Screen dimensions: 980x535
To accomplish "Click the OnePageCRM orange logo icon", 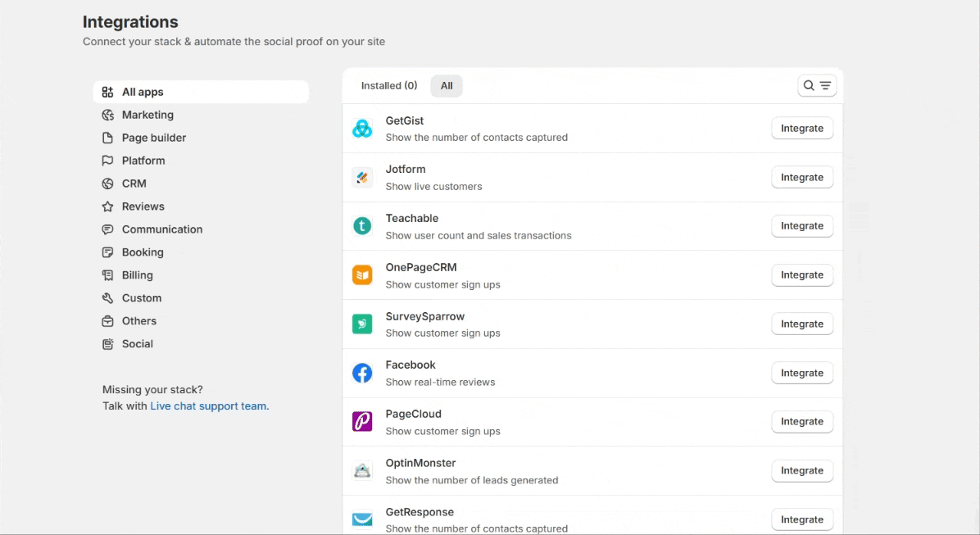I will (362, 275).
